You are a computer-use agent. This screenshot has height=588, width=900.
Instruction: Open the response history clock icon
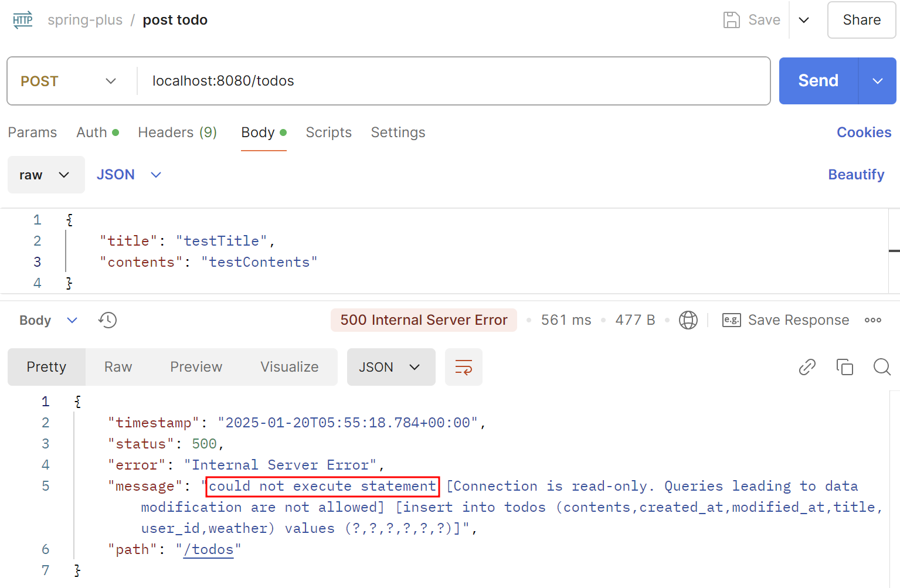coord(107,320)
